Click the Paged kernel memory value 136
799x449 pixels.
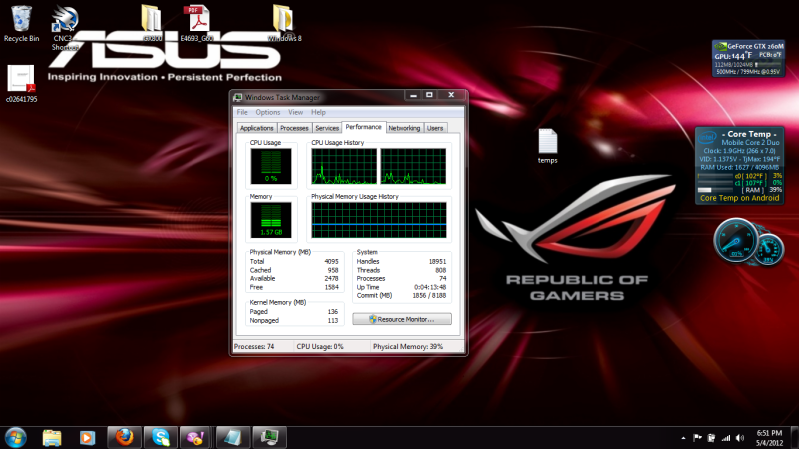333,311
